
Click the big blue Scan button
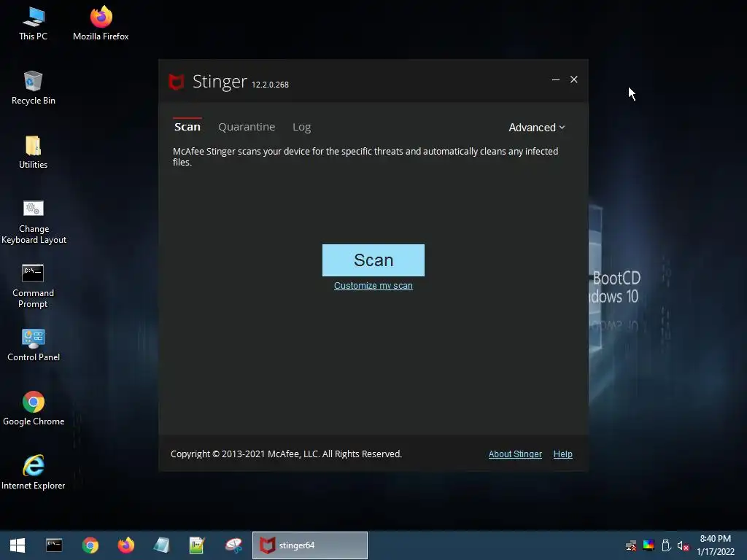coord(373,260)
